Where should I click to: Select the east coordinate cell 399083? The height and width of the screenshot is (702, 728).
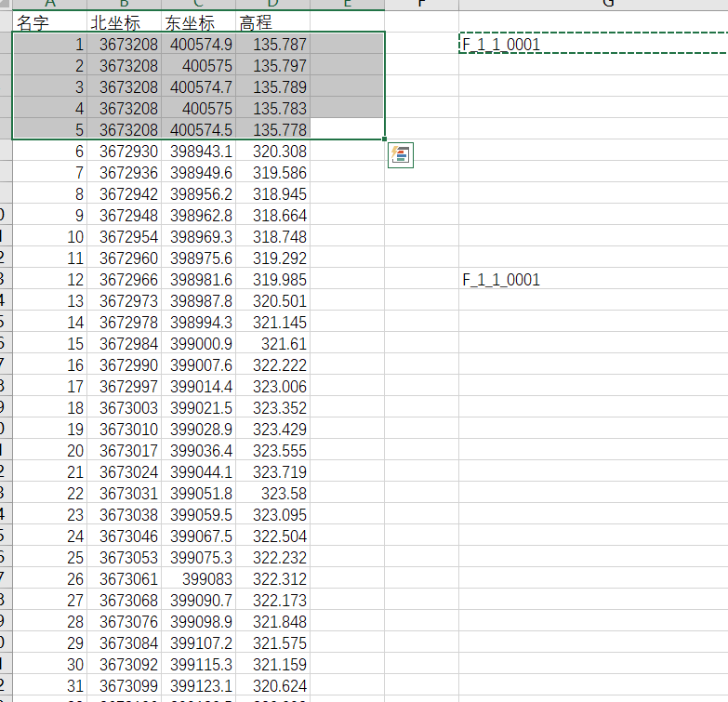click(198, 579)
